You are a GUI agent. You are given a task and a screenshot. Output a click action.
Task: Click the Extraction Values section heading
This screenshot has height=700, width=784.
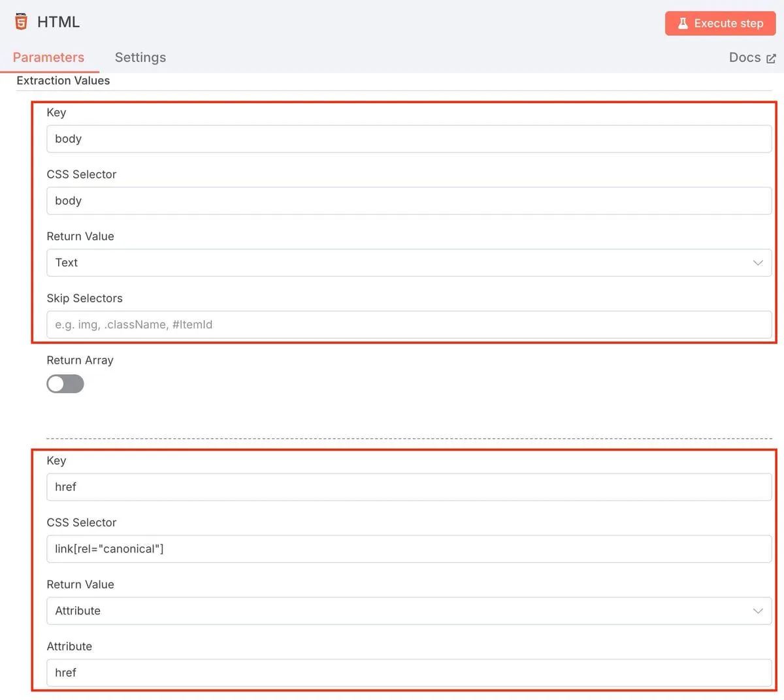click(63, 80)
